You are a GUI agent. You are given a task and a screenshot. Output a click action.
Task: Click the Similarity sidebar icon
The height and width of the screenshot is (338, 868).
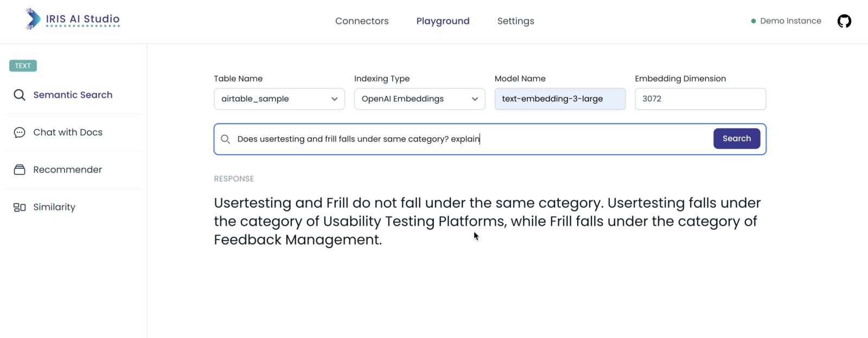pyautogui.click(x=20, y=207)
